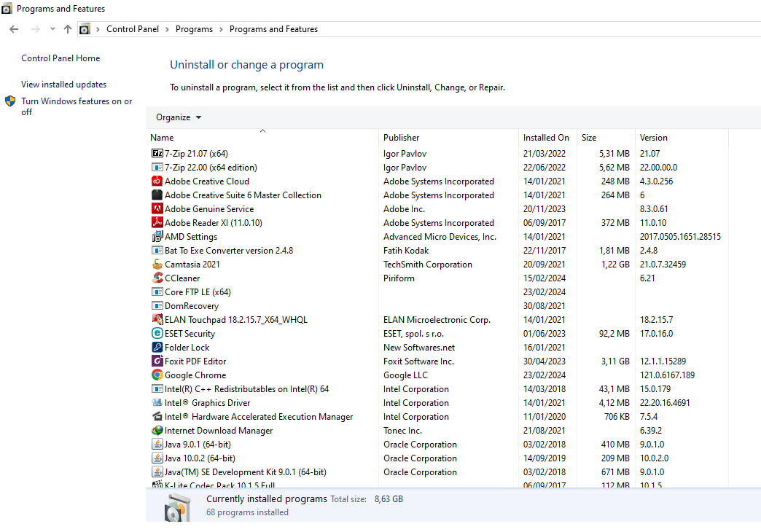Click publisher TechSmith Corporation
This screenshot has height=532, width=761.
(428, 265)
